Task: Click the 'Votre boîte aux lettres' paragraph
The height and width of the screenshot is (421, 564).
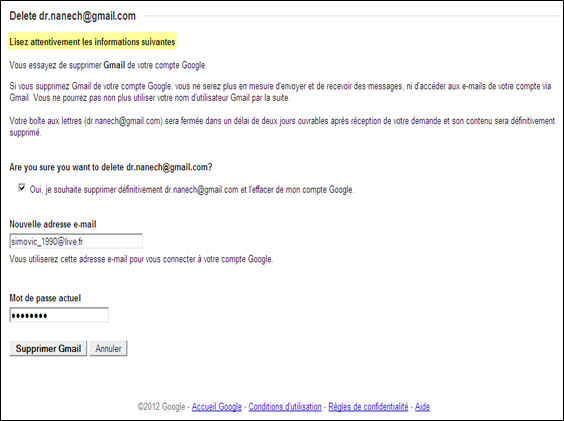Action: [282, 126]
